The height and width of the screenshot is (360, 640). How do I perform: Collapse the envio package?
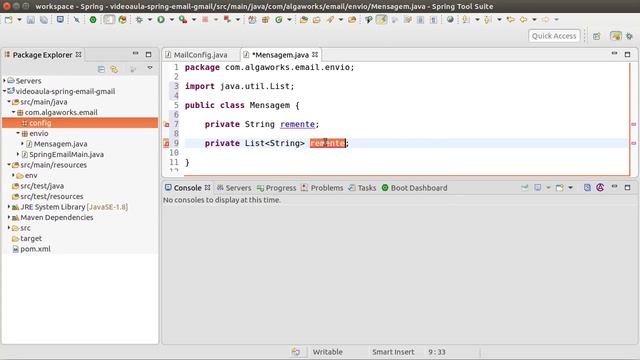[18, 133]
